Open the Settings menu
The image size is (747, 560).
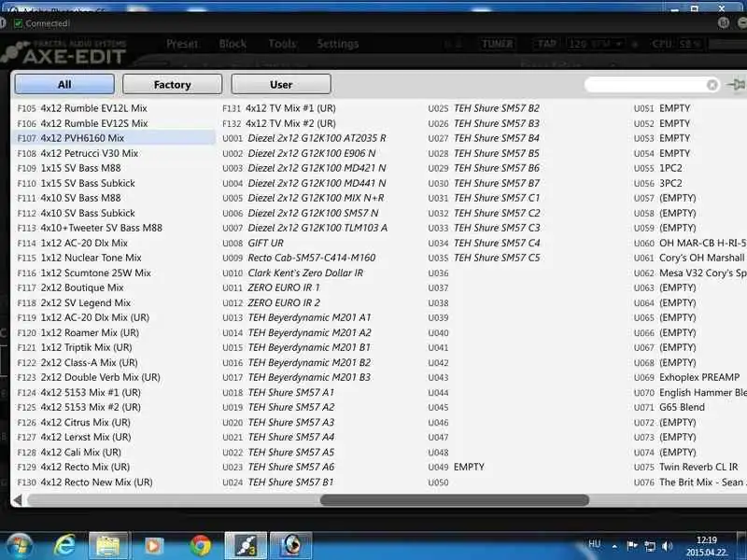click(x=338, y=44)
